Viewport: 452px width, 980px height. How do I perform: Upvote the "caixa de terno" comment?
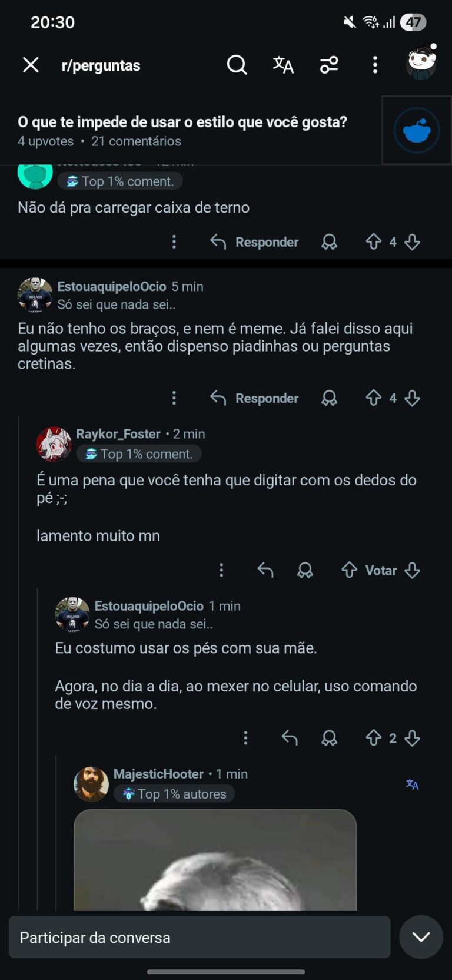pos(374,241)
